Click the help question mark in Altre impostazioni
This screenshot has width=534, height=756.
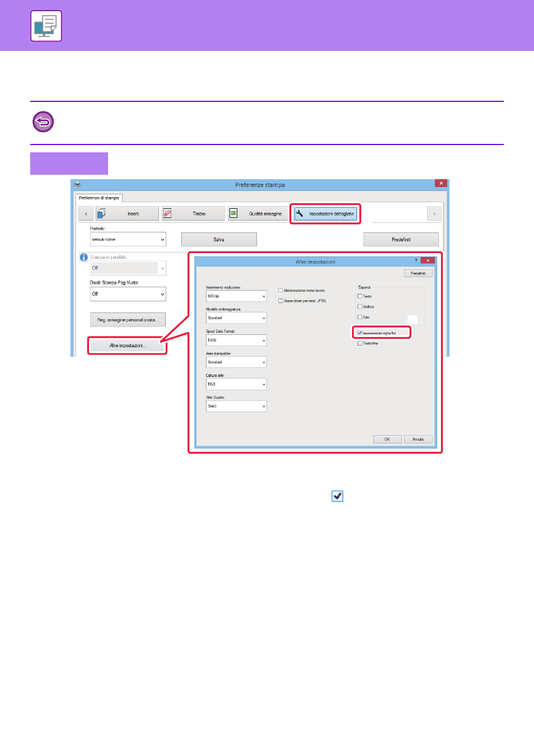pos(416,260)
